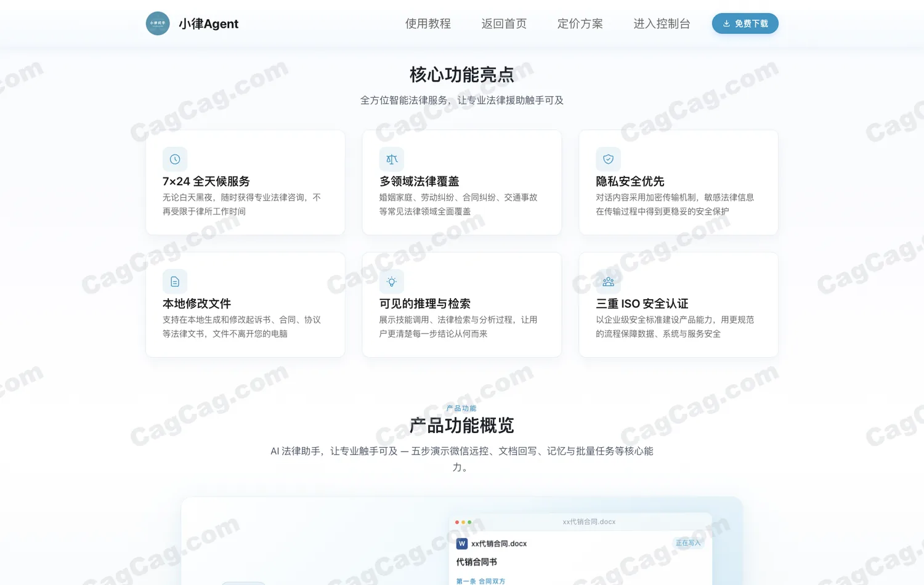Click the lightbulb icon for 可见的推理与检索

(392, 281)
